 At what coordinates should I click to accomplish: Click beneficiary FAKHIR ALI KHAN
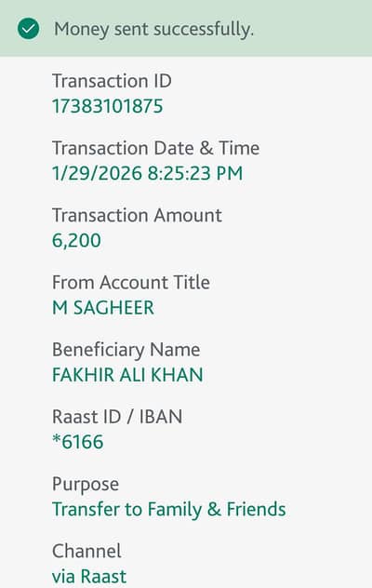pos(127,375)
